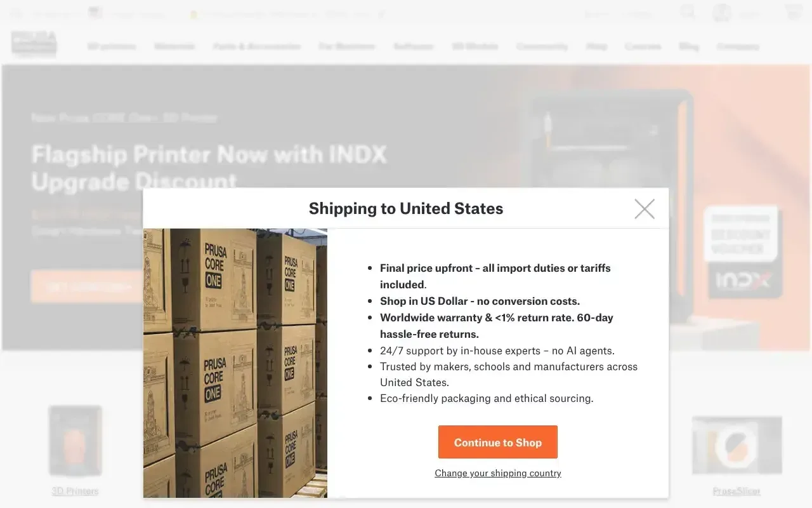Open the Materials menu
This screenshot has width=812, height=508.
pyautogui.click(x=174, y=46)
